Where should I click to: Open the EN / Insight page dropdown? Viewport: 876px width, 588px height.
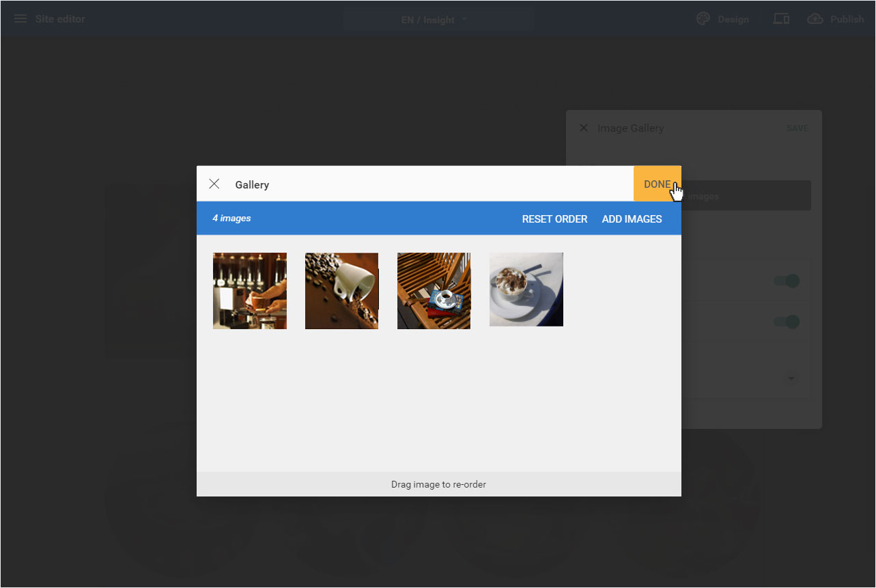438,20
